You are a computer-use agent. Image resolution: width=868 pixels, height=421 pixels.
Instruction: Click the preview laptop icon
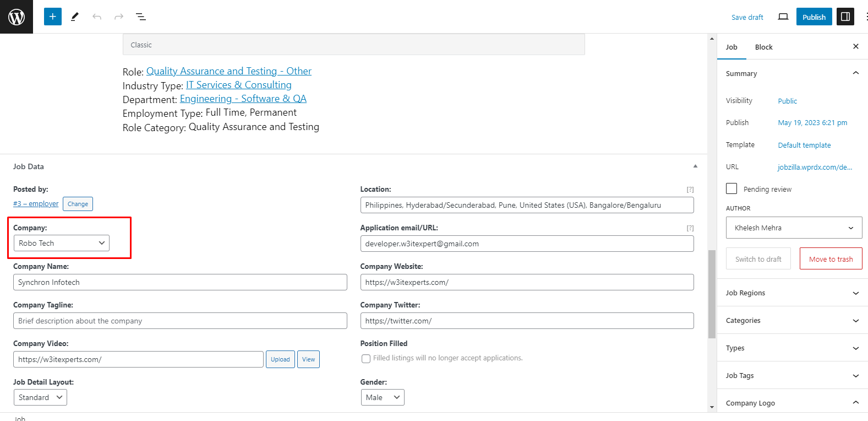tap(783, 17)
